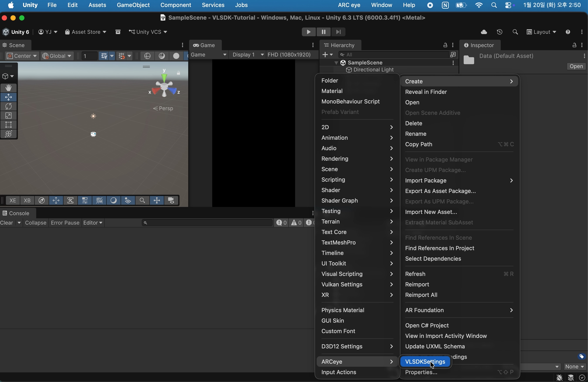Select the Rotate tool in scene
588x382 pixels.
pyautogui.click(x=9, y=107)
